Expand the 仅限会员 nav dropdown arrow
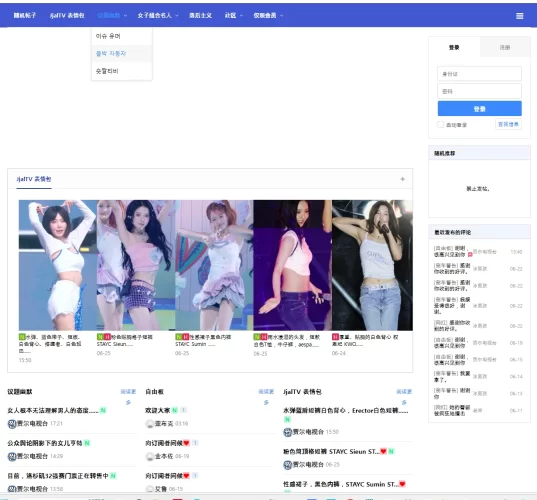This screenshot has width=537, height=500. 282,15
